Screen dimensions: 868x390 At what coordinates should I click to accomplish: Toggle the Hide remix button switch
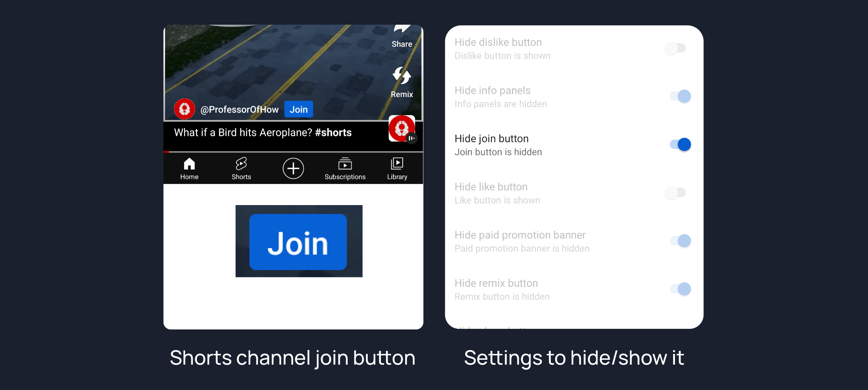[x=681, y=289]
